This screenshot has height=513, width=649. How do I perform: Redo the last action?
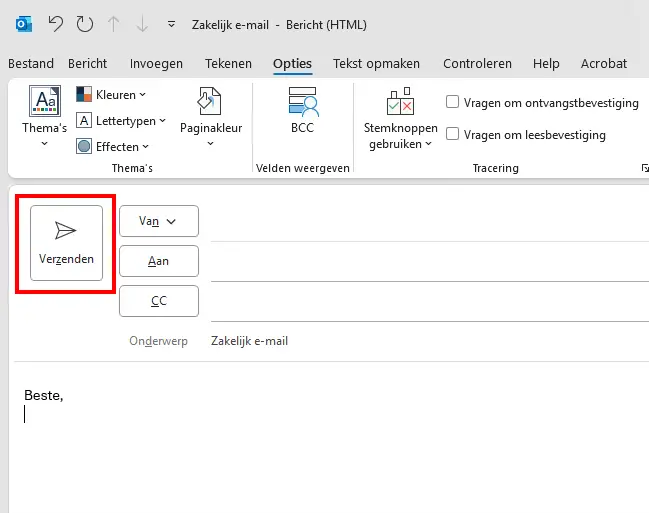tap(84, 24)
